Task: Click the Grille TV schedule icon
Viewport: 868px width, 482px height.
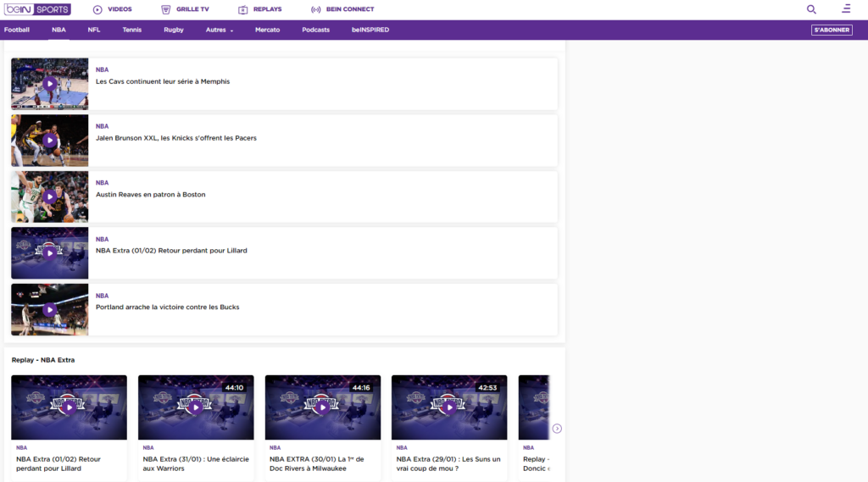Action: tap(165, 9)
